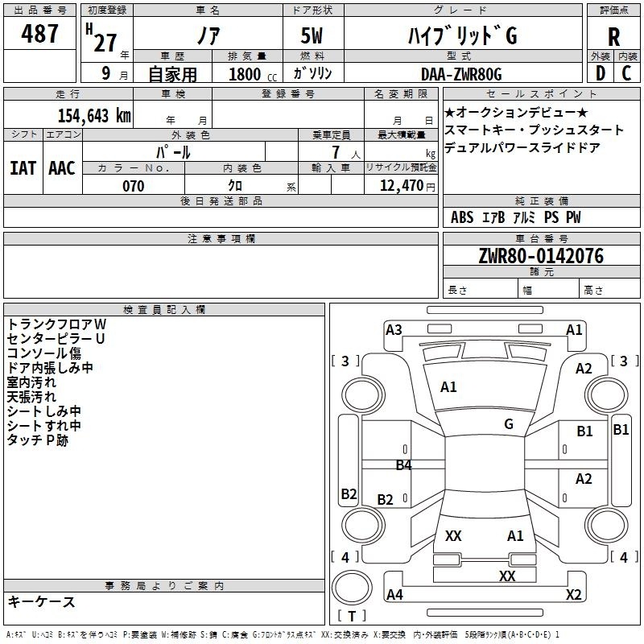Viewport: 644px width, 644px height.
Task: Click the grade text ハイブリッドG
Action: tap(462, 35)
